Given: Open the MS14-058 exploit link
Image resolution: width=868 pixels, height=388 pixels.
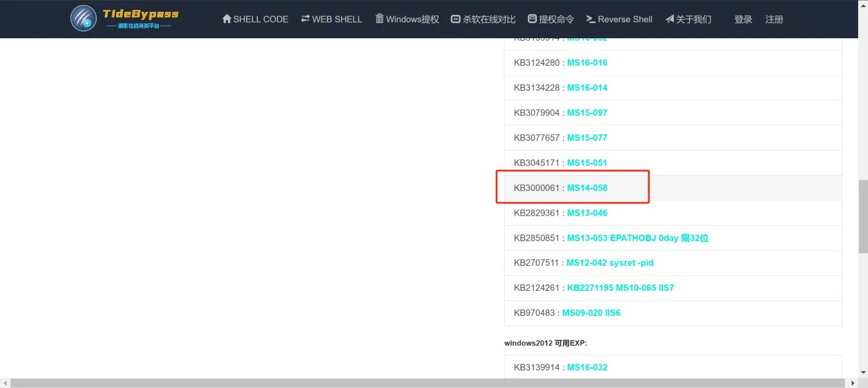Looking at the screenshot, I should [x=587, y=188].
